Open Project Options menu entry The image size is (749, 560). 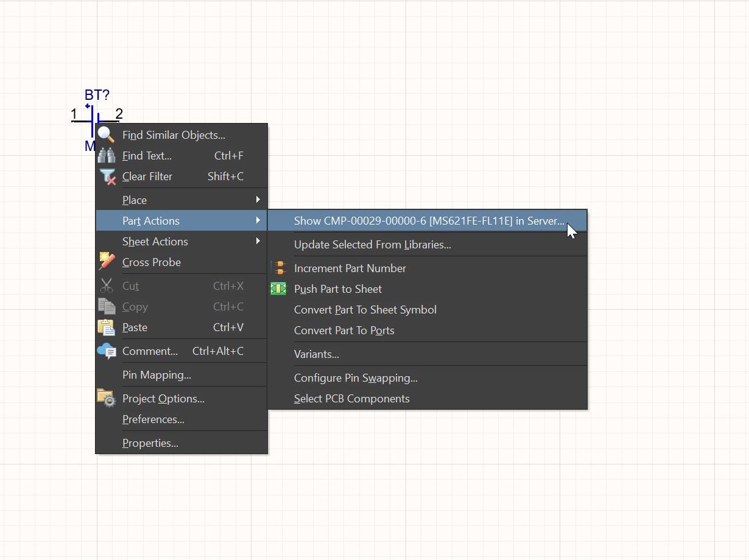181,399
